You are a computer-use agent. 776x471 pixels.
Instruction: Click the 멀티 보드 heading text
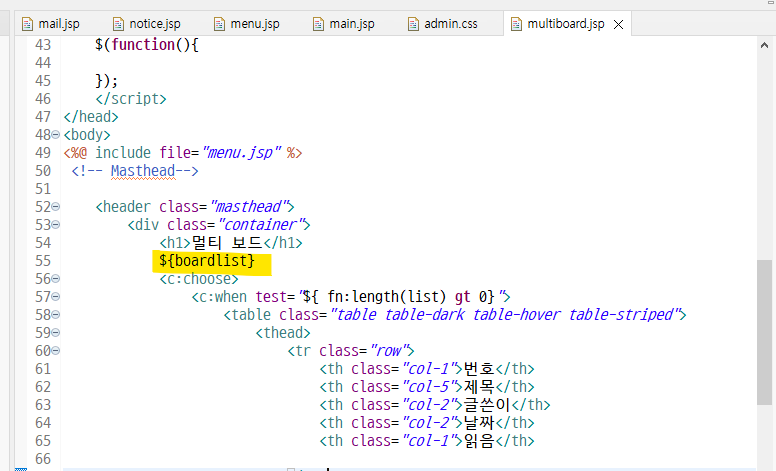coord(227,243)
